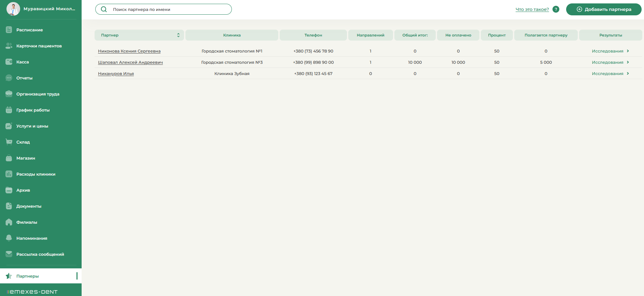Toggle sort order on Партнер column
Viewport: 644px width, 296px height.
click(178, 35)
